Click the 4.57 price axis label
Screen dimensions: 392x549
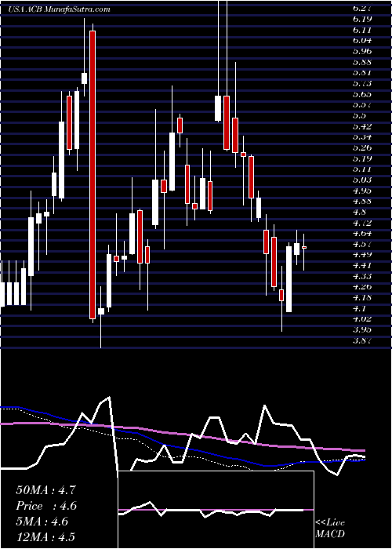(x=362, y=244)
